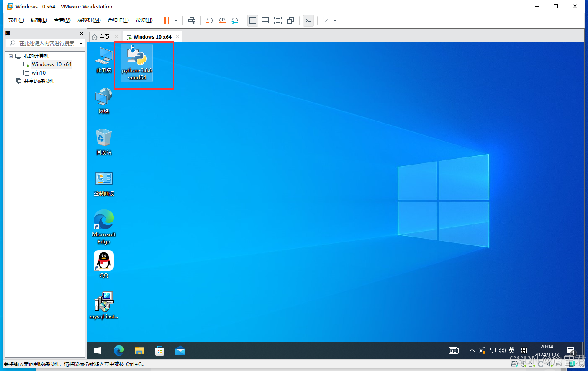Close the 库 library panel
588x371 pixels.
click(x=82, y=33)
